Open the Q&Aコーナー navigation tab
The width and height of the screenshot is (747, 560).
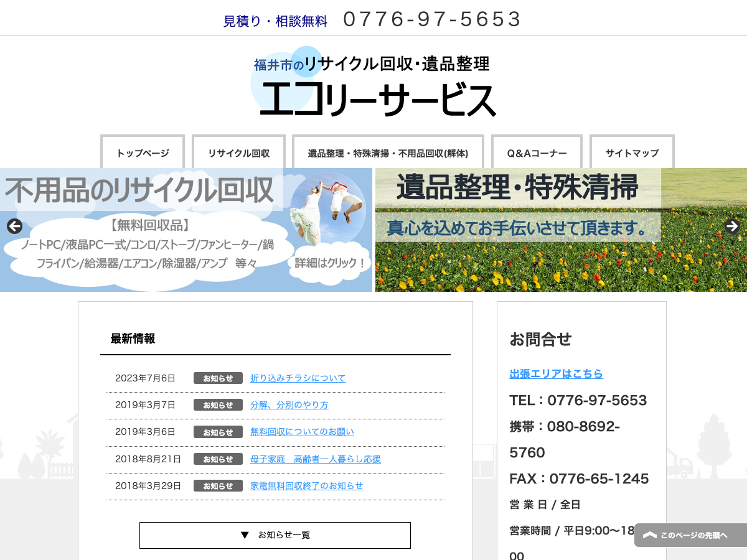pyautogui.click(x=536, y=152)
